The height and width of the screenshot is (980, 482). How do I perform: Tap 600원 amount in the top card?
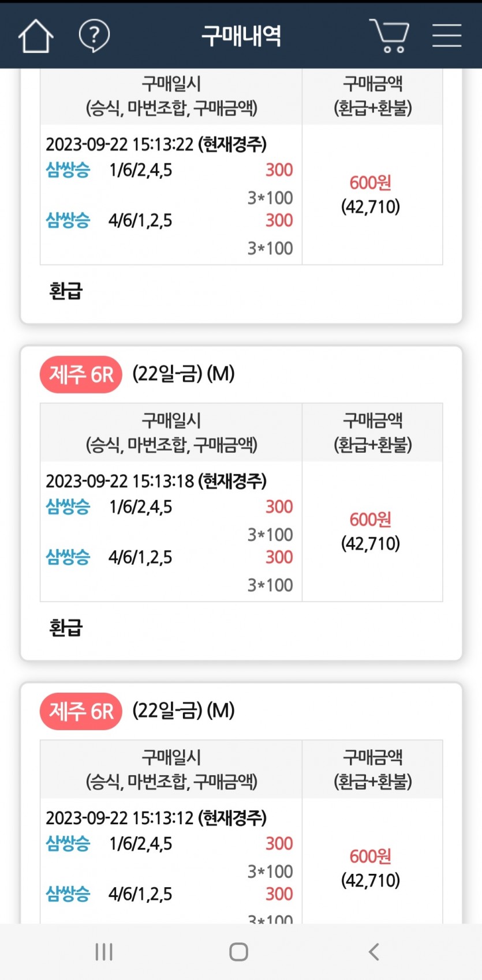(371, 183)
